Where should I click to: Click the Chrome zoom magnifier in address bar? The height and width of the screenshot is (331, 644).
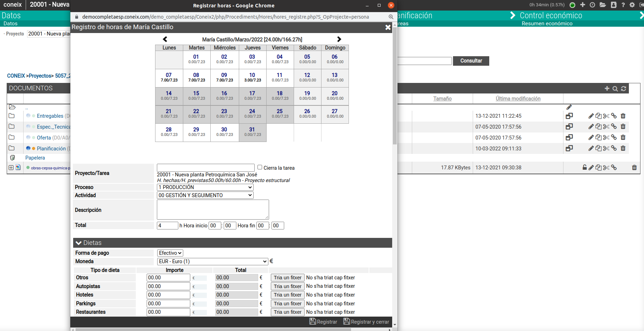click(x=391, y=17)
